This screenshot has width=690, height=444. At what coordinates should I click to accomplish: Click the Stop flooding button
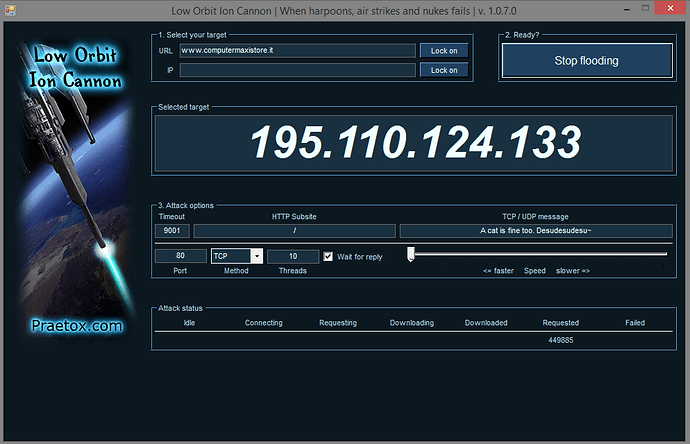[x=586, y=61]
